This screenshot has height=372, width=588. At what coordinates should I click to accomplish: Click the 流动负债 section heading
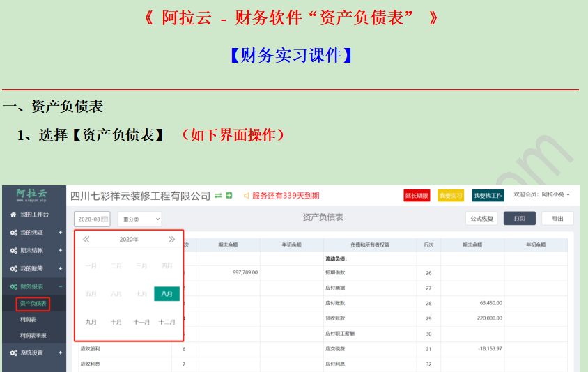point(336,258)
